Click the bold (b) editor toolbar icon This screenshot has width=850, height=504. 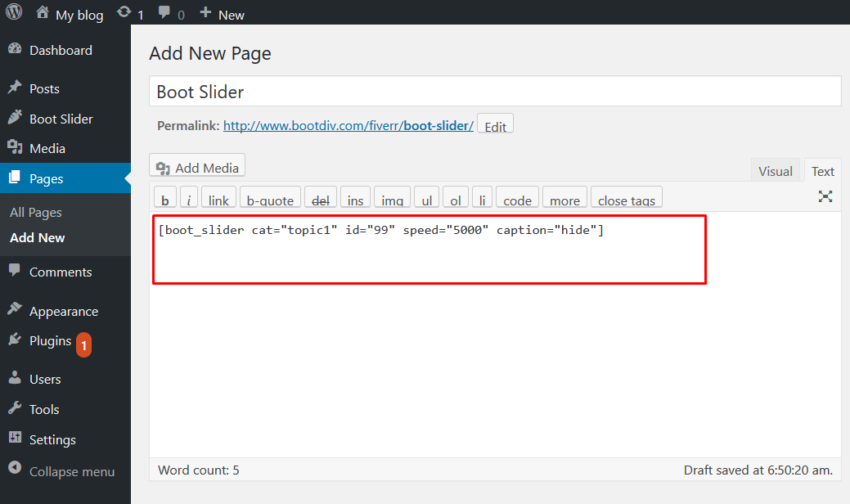[x=164, y=197]
